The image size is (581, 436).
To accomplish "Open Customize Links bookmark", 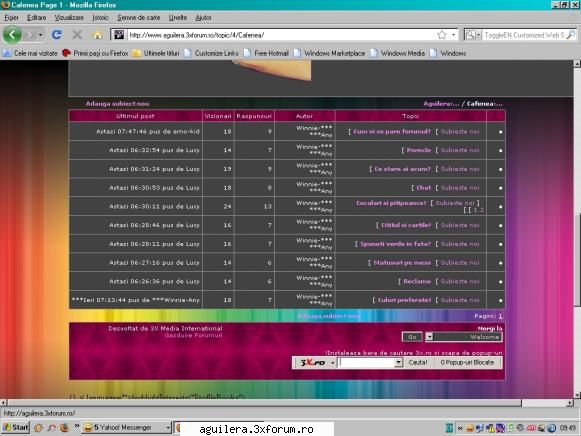I will click(211, 53).
